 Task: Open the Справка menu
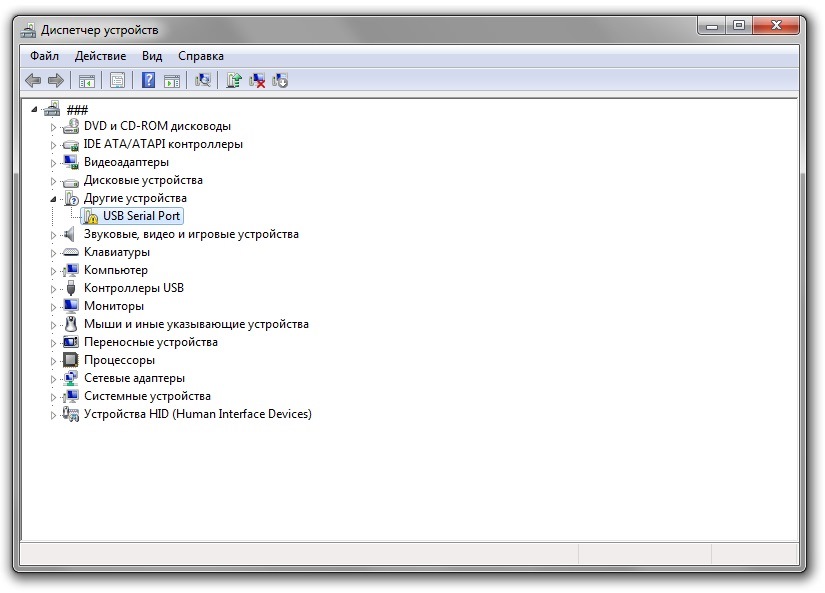pyautogui.click(x=200, y=56)
